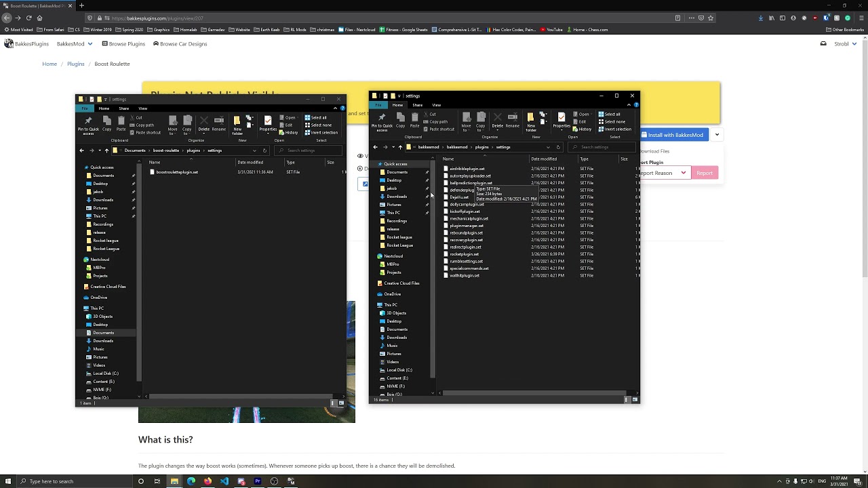Image resolution: width=868 pixels, height=488 pixels.
Task: Open the Strobl user menu
Action: point(844,44)
